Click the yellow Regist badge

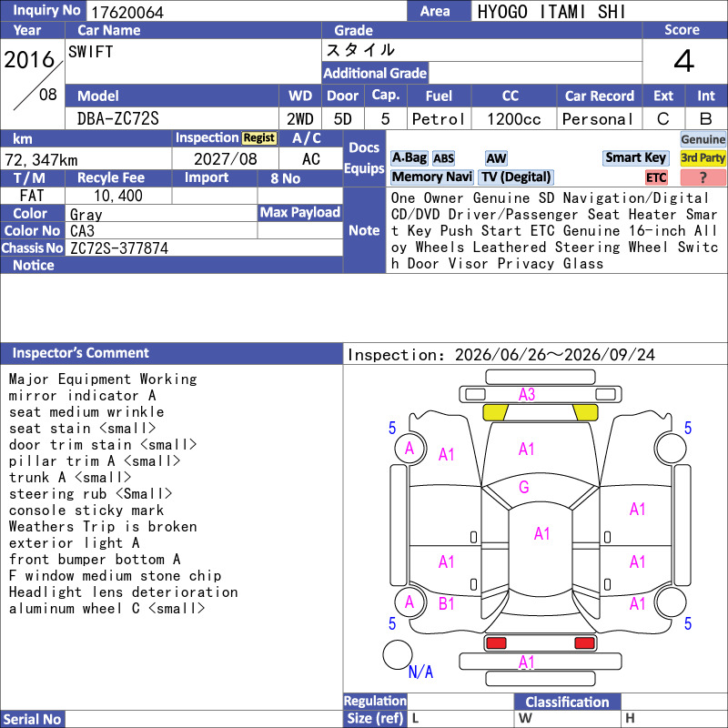coord(259,138)
